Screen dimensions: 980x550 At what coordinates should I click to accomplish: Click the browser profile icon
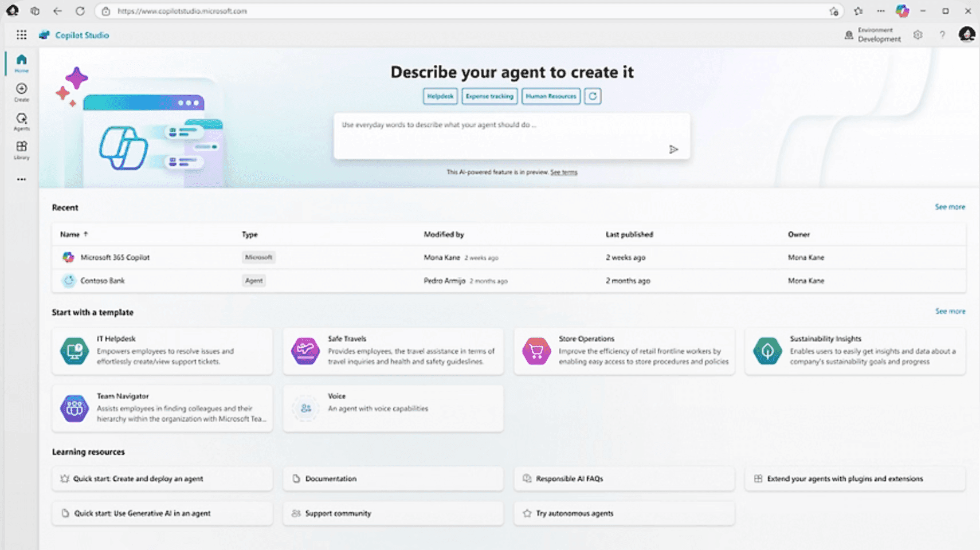(12, 11)
